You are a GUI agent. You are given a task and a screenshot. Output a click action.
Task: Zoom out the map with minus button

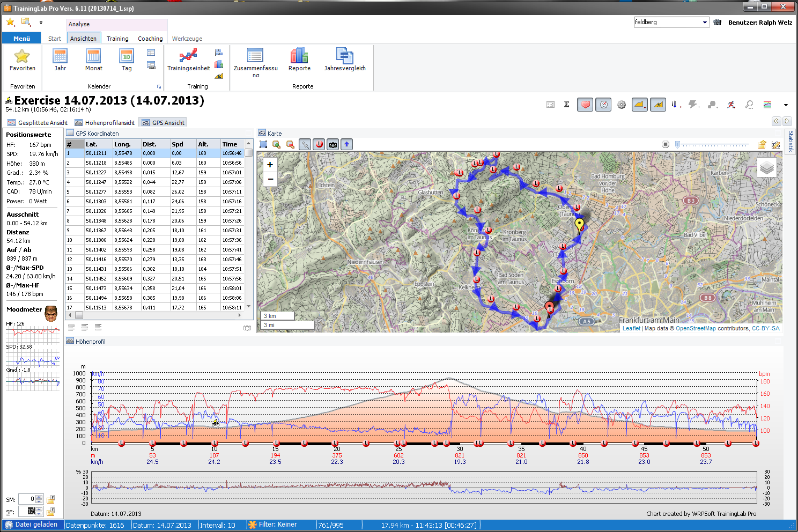coord(270,179)
